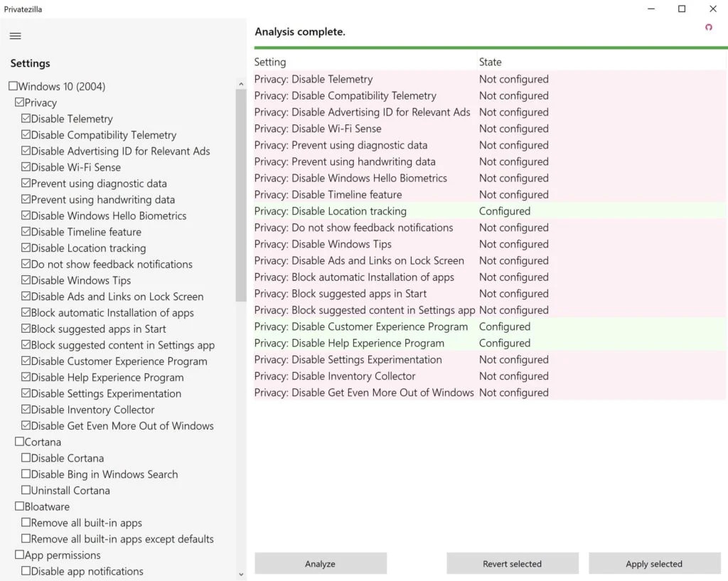Screen dimensions: 728x581
Task: Select Privacy: Block suggested apps in Start row
Action: [x=491, y=294]
